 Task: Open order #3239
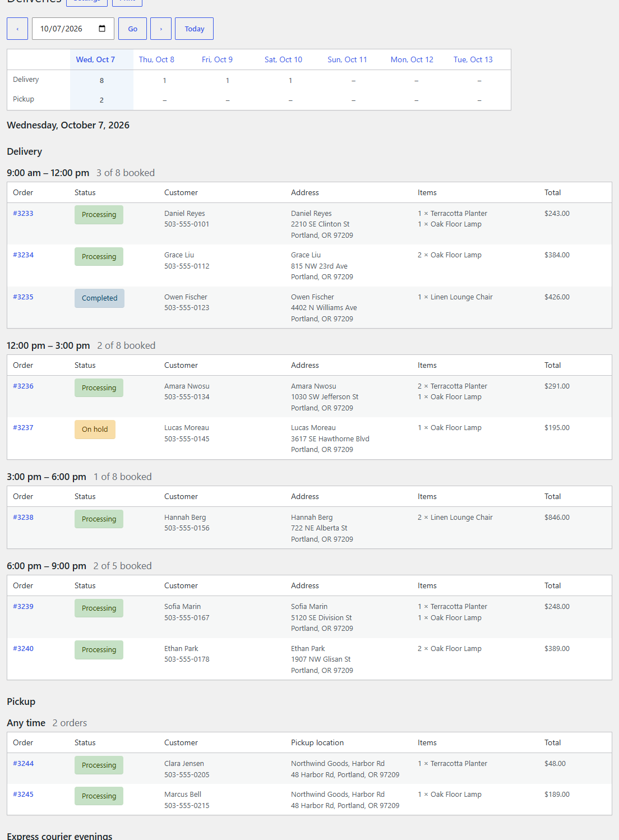[x=23, y=607]
